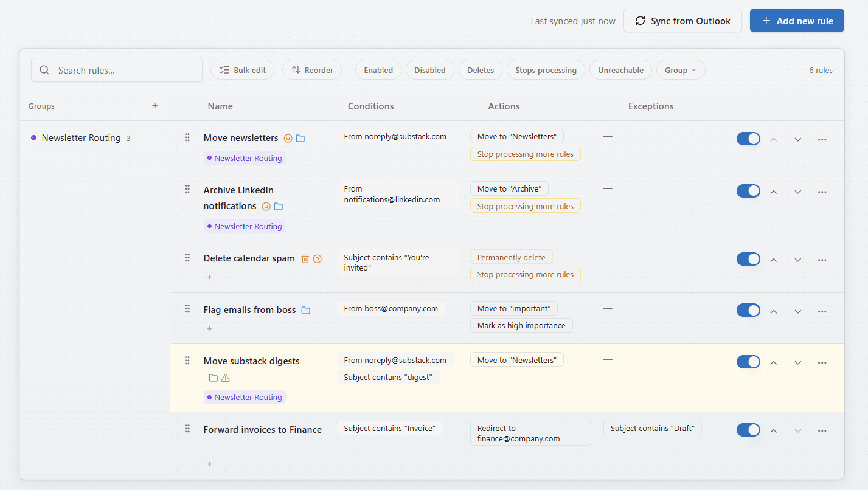
Task: Open the Group filter dropdown
Action: pos(680,69)
